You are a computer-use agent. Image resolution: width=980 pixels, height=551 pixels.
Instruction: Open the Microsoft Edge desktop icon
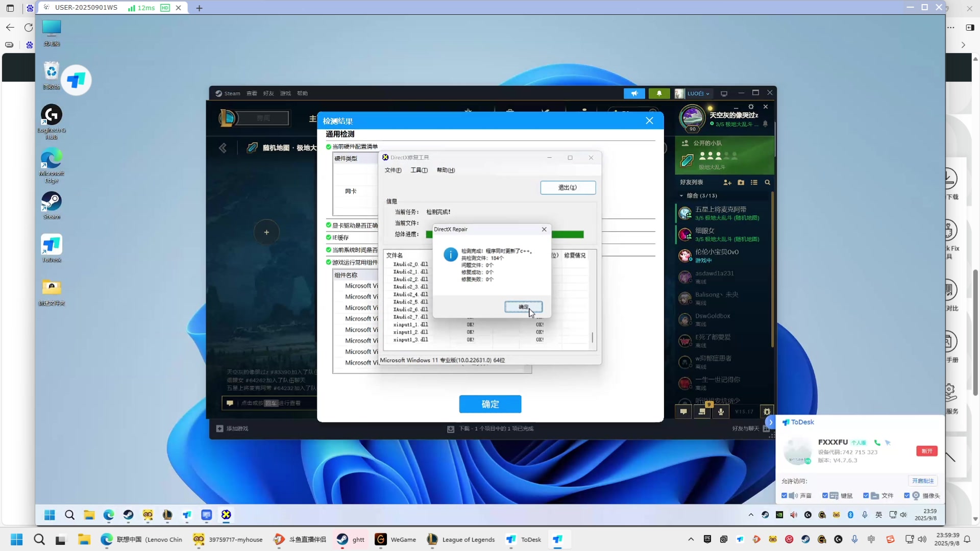(52, 165)
